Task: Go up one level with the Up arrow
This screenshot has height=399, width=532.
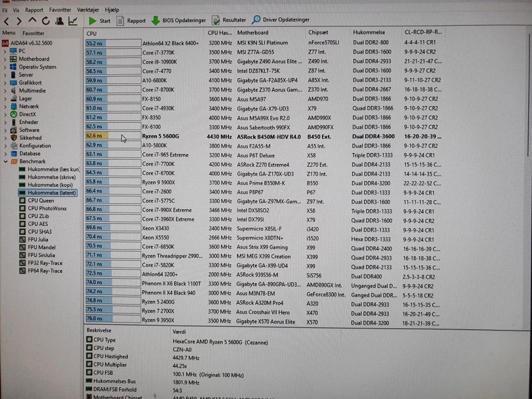Action: point(32,21)
